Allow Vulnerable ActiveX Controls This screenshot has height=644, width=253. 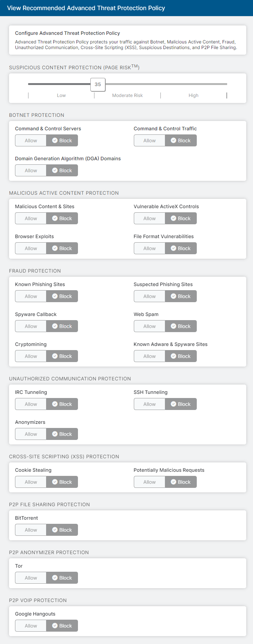150,219
